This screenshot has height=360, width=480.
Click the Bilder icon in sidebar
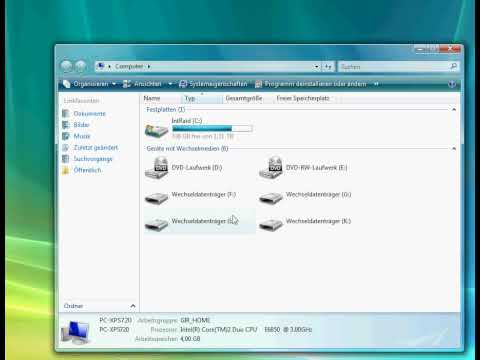coord(66,125)
